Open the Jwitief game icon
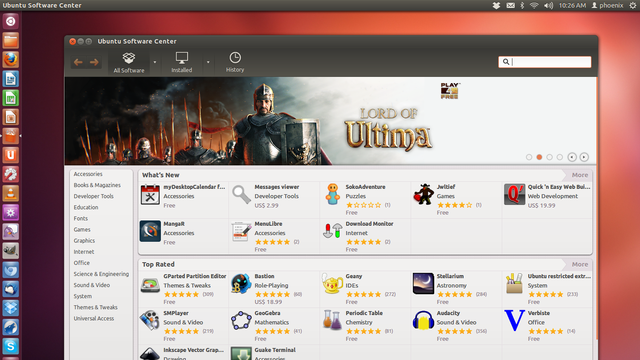 (423, 194)
